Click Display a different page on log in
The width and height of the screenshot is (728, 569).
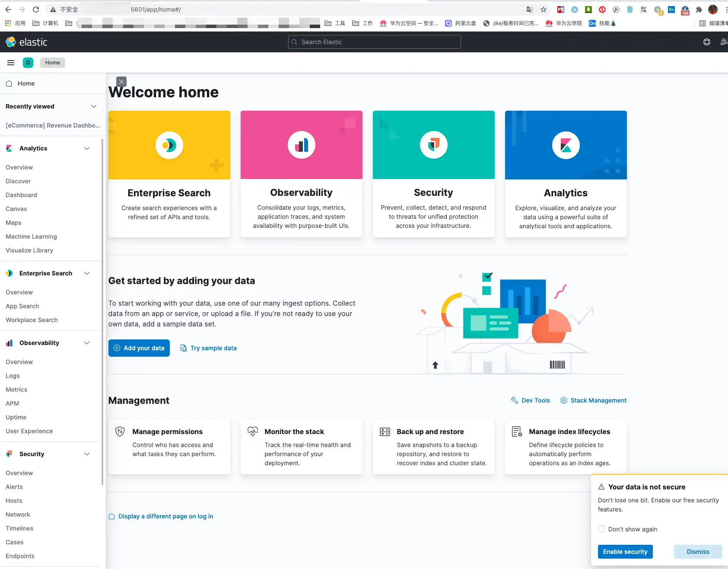coord(161,516)
